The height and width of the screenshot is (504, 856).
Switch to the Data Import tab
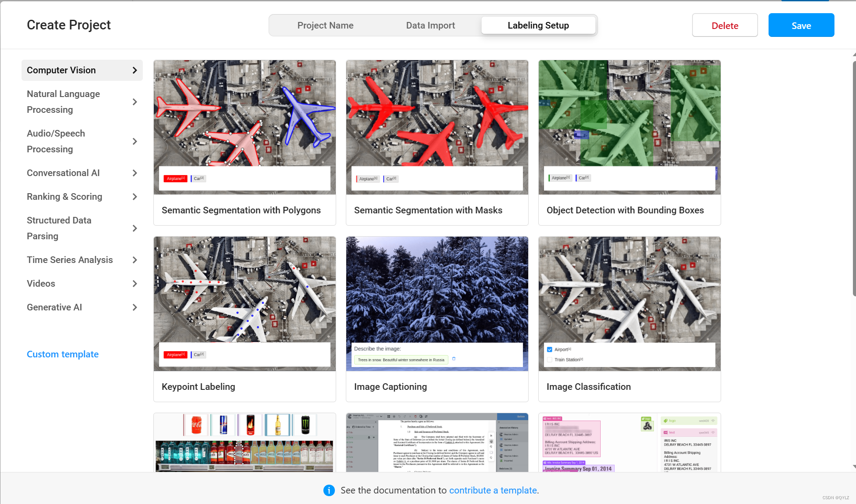tap(431, 25)
